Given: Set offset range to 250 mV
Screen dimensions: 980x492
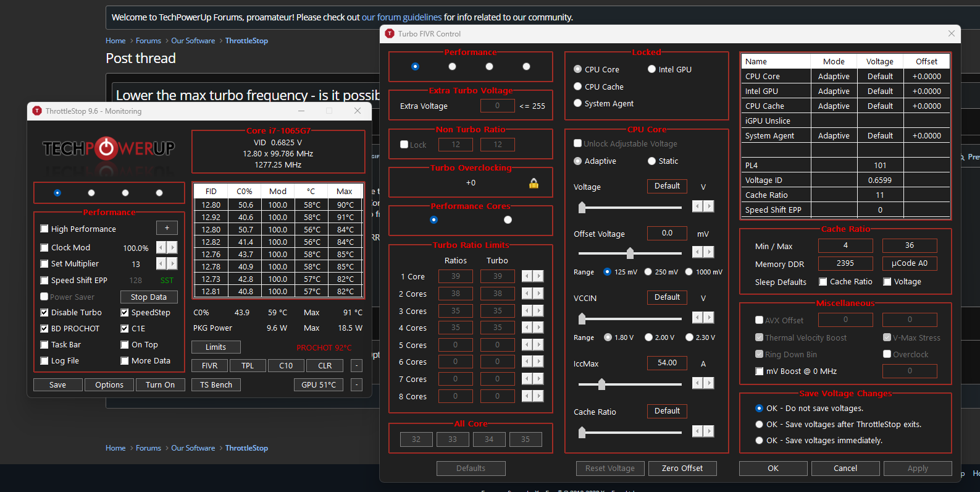Looking at the screenshot, I should [x=648, y=271].
